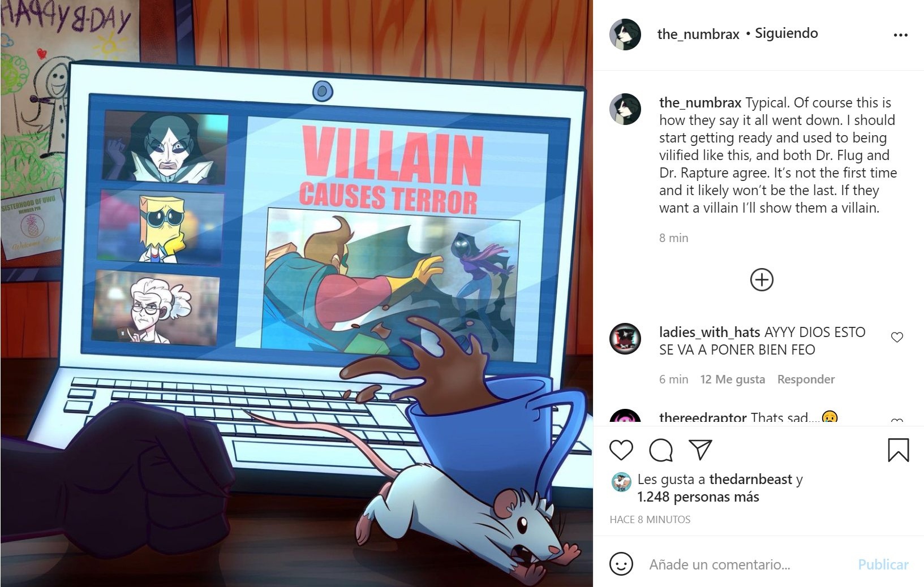924x587 pixels.
Task: View the 1.248 personas más likers
Action: tap(698, 497)
